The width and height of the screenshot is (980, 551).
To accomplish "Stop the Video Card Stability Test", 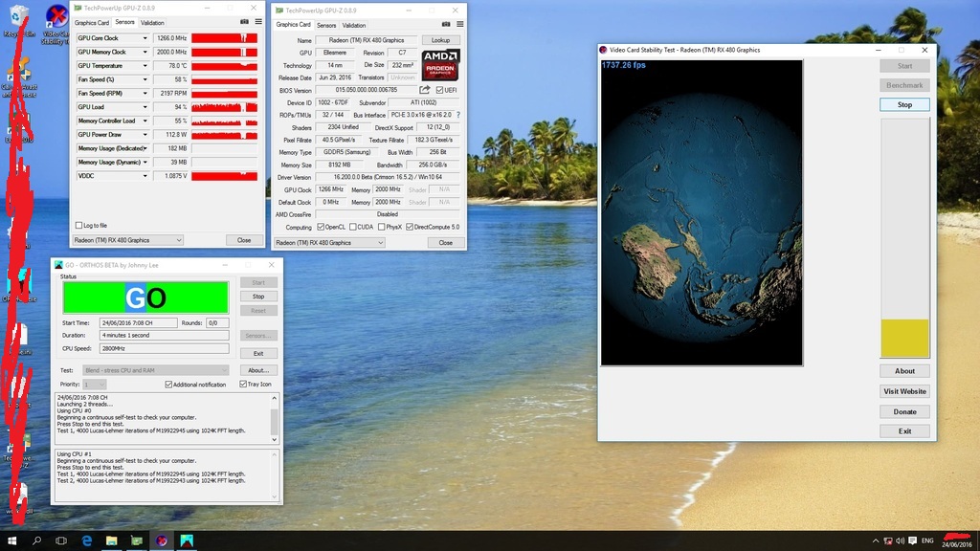I will (x=904, y=104).
